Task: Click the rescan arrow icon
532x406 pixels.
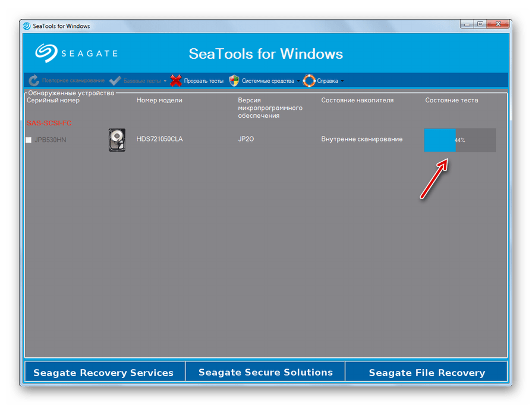Action: [34, 81]
